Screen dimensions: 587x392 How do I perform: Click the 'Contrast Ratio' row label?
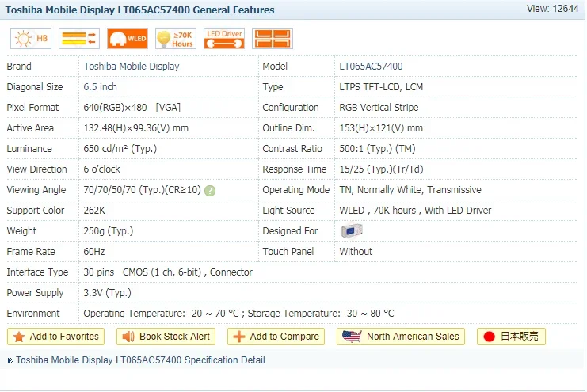coord(292,149)
